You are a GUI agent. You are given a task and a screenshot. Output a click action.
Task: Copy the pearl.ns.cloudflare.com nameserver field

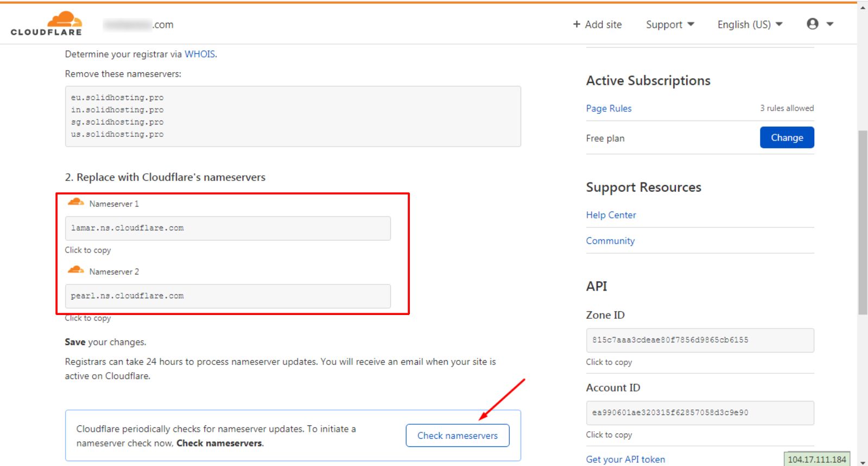(227, 296)
